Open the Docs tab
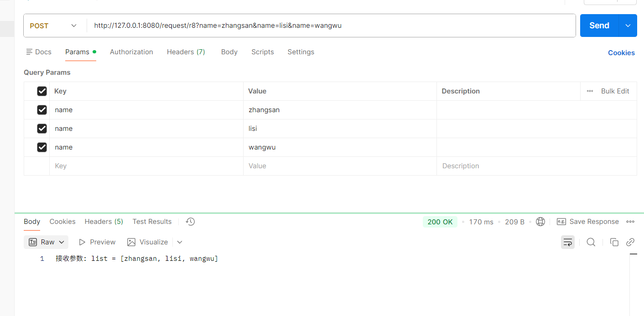 click(x=39, y=52)
